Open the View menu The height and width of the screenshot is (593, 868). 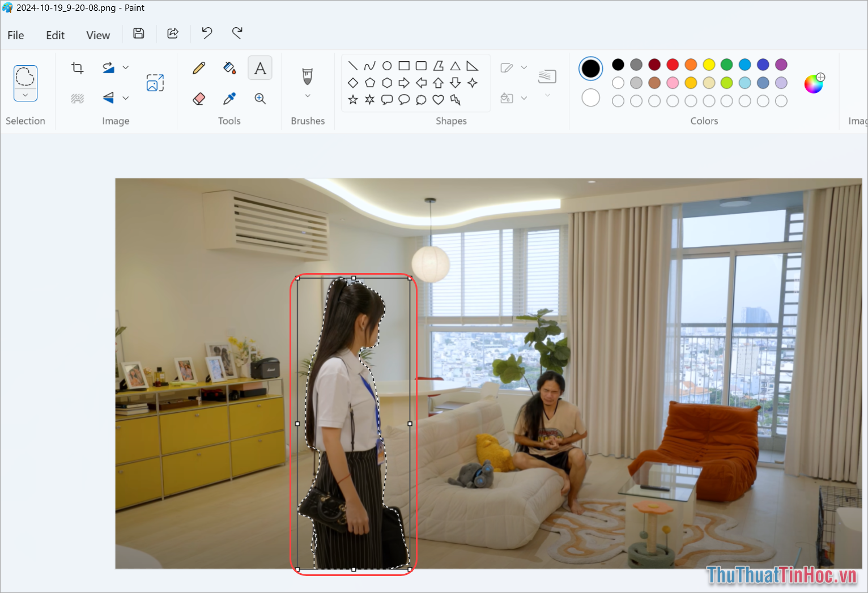pyautogui.click(x=97, y=35)
